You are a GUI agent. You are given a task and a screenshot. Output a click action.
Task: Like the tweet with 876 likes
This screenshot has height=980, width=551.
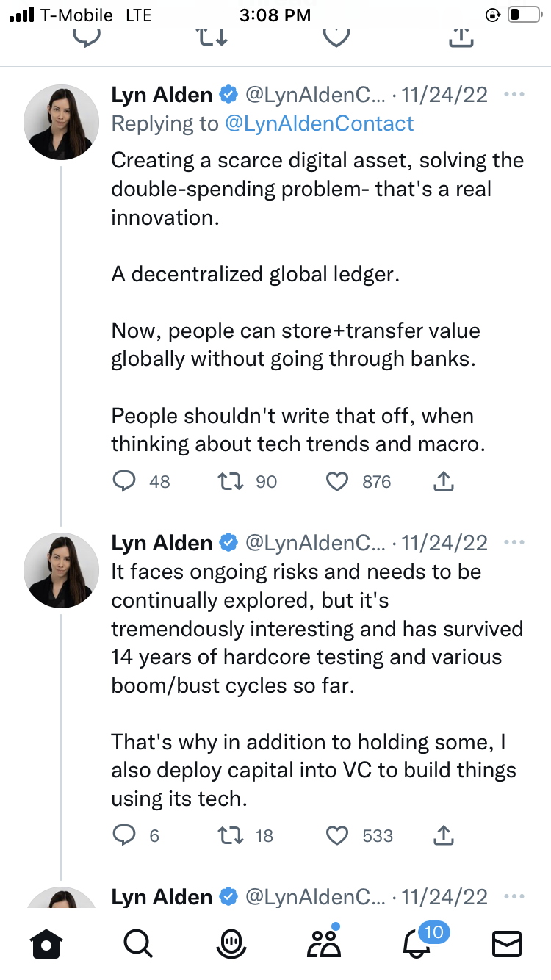(x=336, y=481)
